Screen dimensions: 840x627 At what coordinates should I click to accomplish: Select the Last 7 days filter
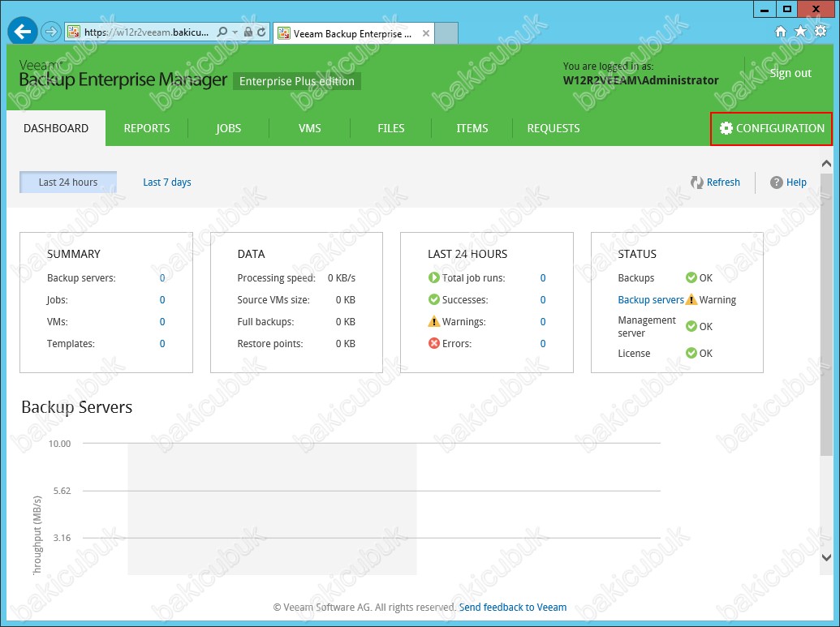click(167, 182)
